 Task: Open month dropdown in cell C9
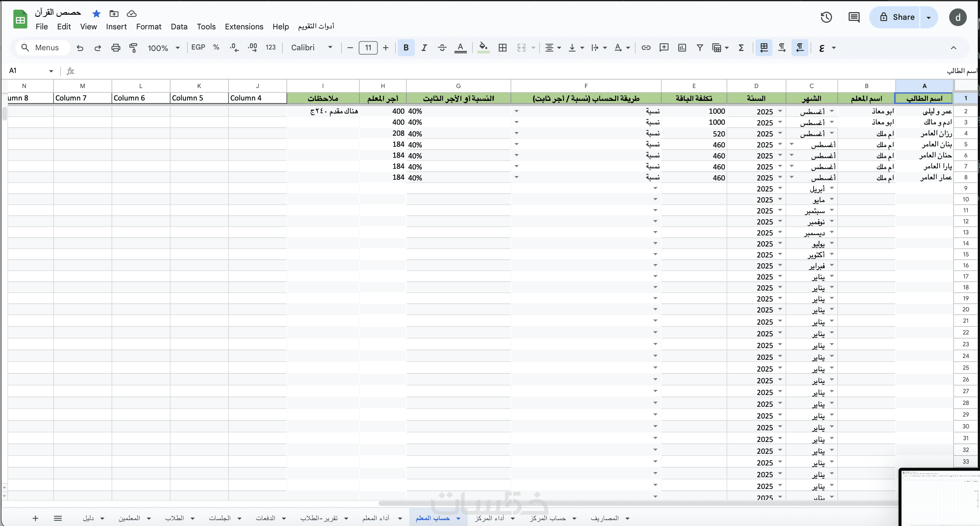coord(831,189)
